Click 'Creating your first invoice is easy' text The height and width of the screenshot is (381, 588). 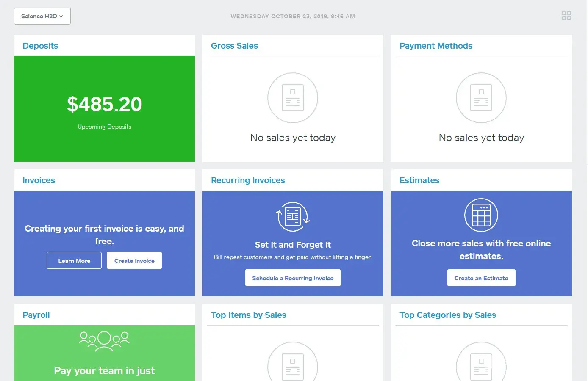(104, 235)
